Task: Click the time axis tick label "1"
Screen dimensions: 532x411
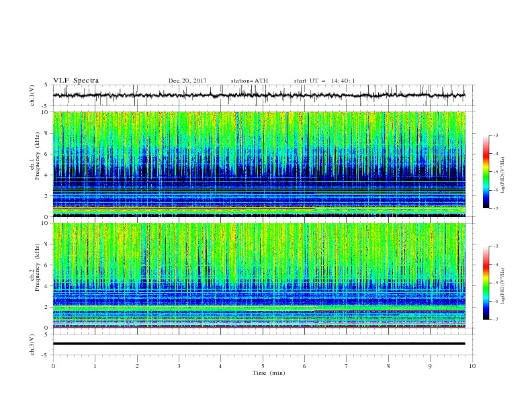Action: click(x=95, y=366)
